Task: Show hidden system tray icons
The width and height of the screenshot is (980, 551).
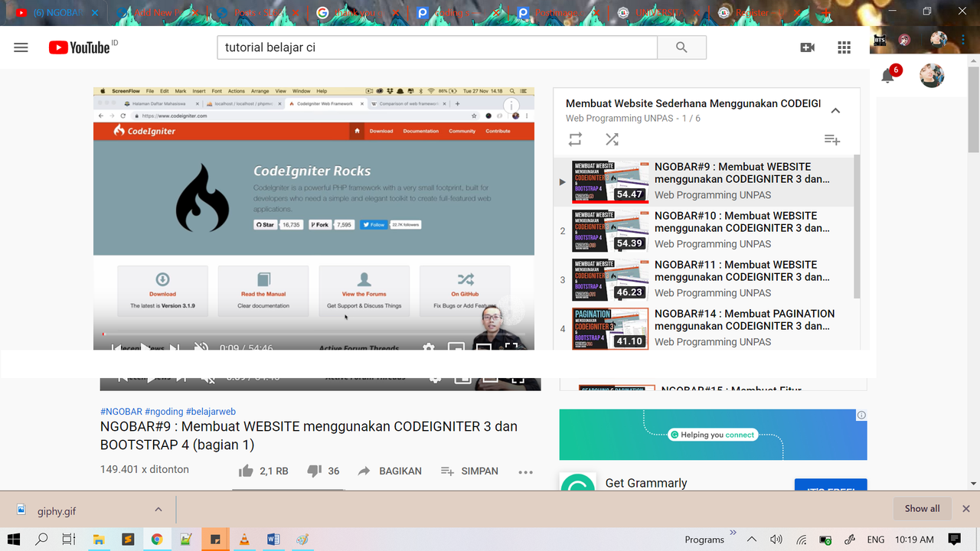Action: click(752, 540)
